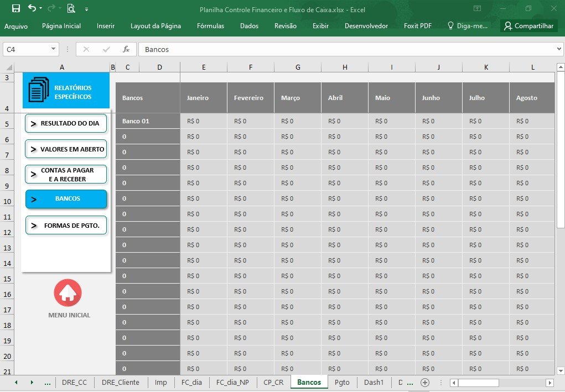This screenshot has width=565, height=392.
Task: Switch to the CP_CR sheet
Action: [273, 382]
